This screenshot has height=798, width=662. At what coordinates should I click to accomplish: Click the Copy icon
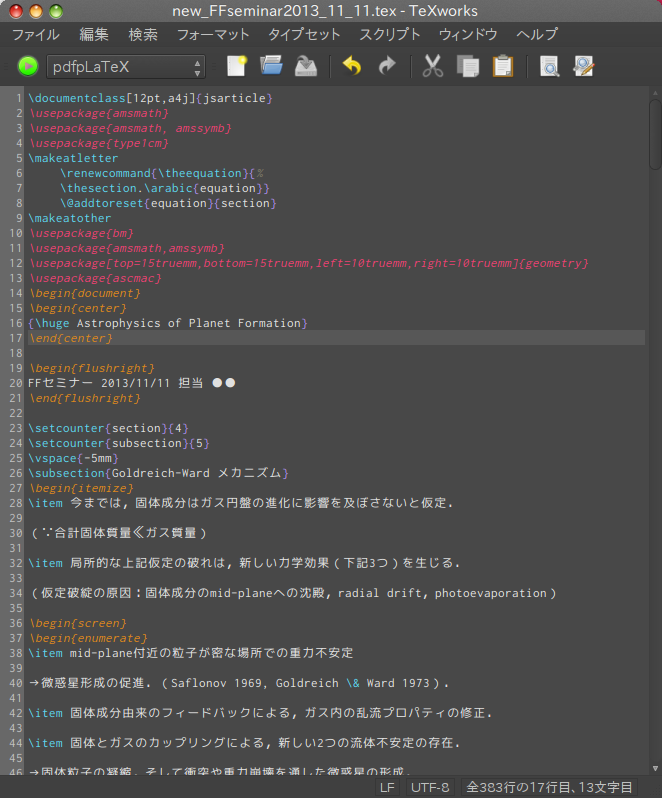pos(468,66)
